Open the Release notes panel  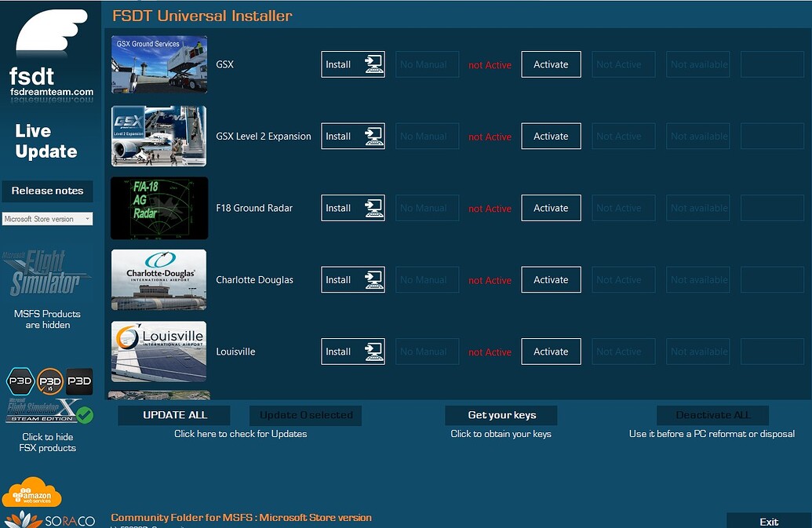tap(48, 191)
